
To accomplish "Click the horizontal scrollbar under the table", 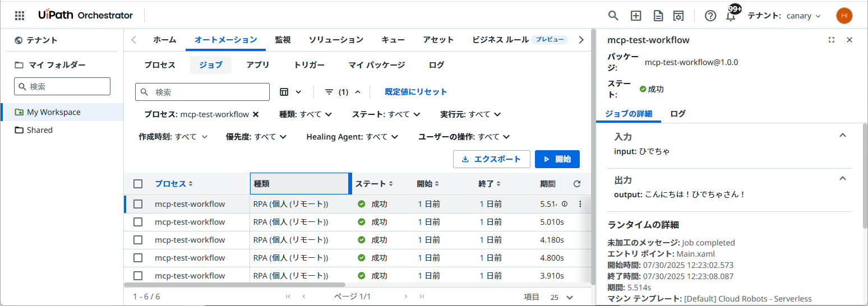I will (x=234, y=285).
